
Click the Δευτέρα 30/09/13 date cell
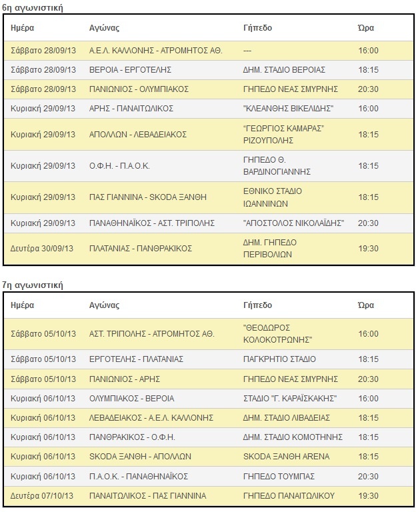[x=42, y=249]
